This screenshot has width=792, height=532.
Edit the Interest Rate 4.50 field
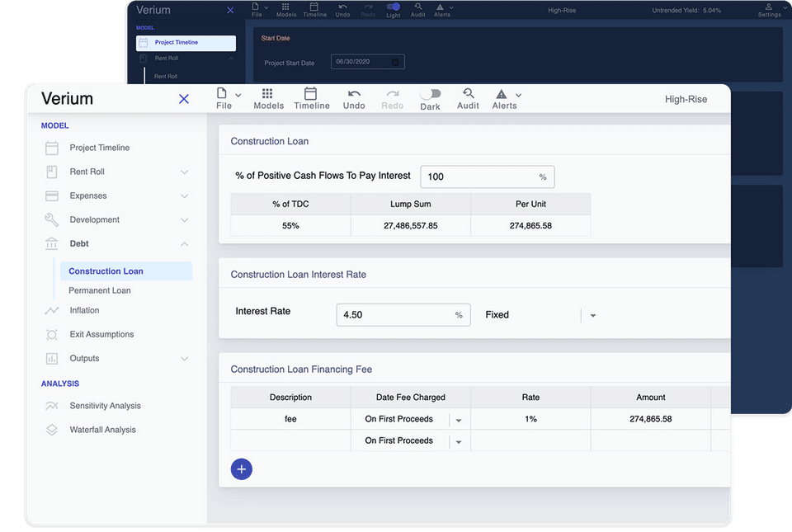[x=403, y=315]
